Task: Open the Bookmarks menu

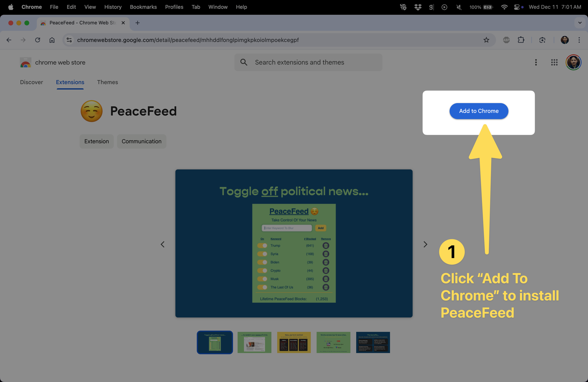Action: (x=143, y=7)
